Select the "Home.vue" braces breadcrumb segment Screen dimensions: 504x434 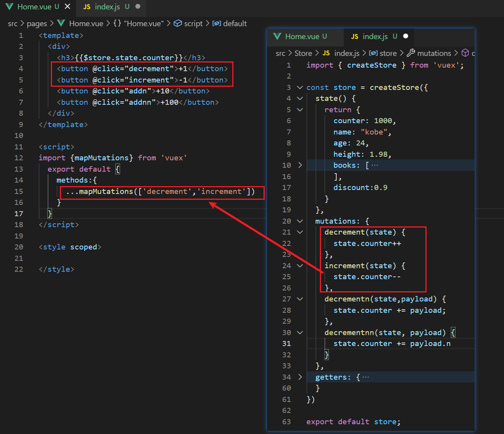tap(138, 23)
